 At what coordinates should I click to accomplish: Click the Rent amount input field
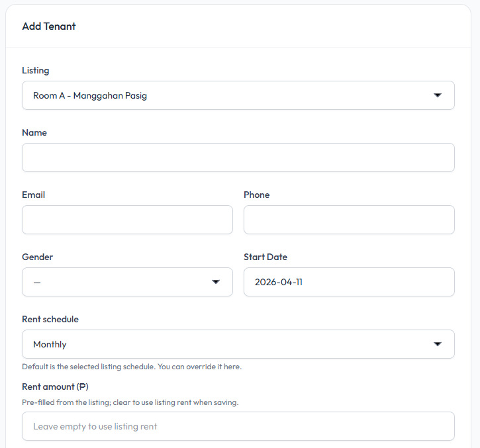[x=238, y=426]
